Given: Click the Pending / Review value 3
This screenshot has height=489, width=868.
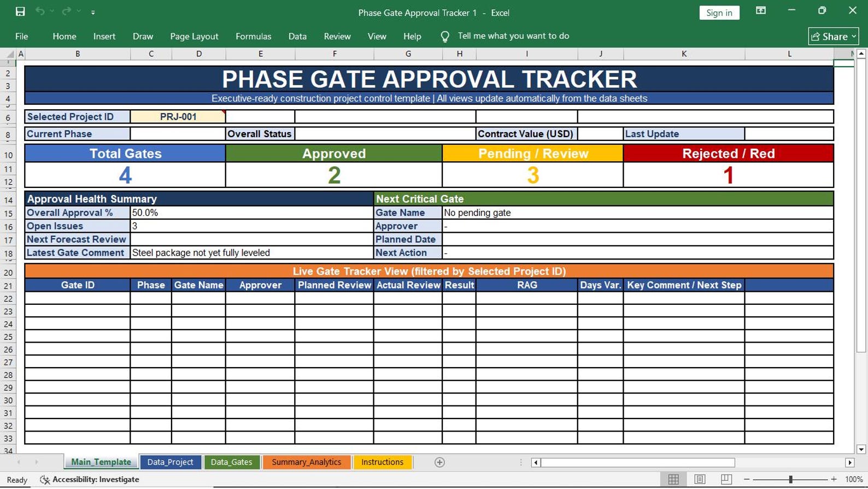Looking at the screenshot, I should (533, 175).
